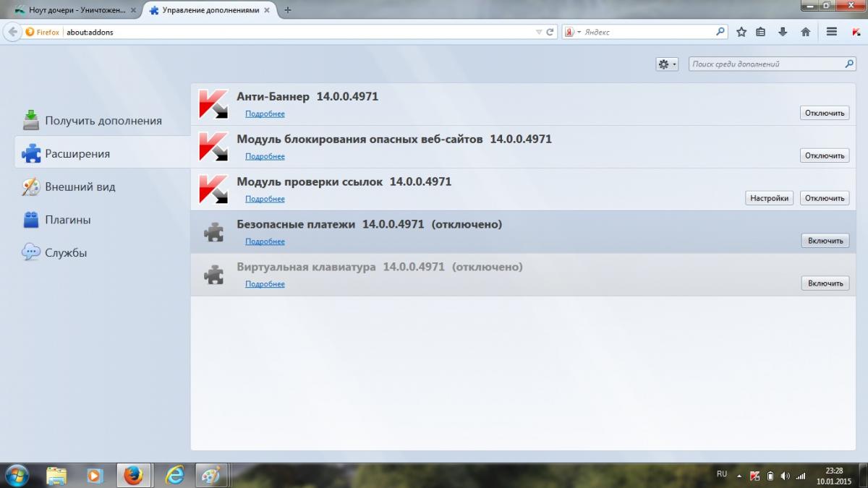Click the Yandex search input field
The height and width of the screenshot is (488, 868).
coord(647,32)
